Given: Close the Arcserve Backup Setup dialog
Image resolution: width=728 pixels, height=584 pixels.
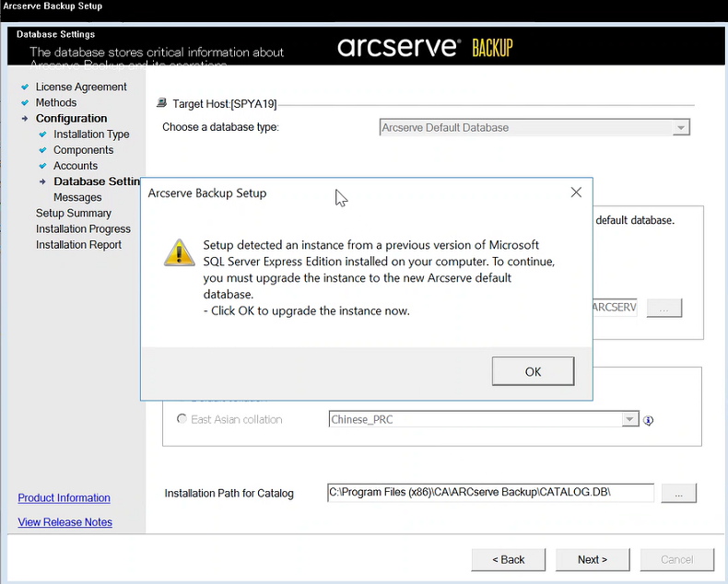Looking at the screenshot, I should [x=576, y=193].
